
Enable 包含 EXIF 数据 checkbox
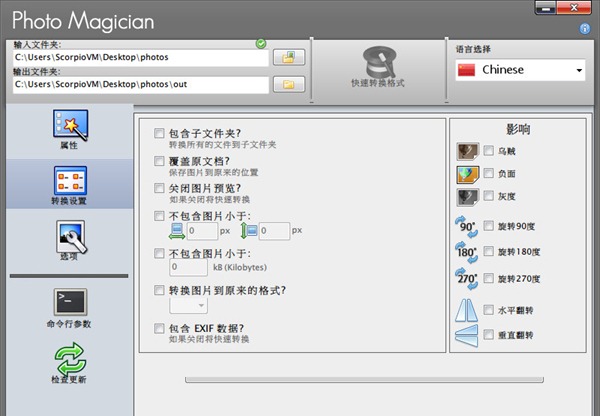click(x=159, y=328)
